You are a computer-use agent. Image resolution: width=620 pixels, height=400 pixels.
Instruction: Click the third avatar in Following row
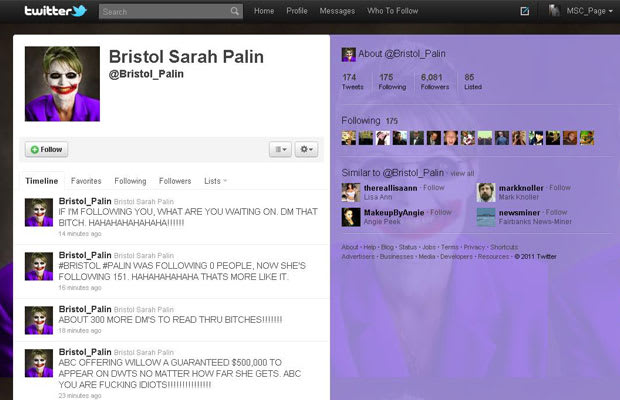click(x=383, y=138)
